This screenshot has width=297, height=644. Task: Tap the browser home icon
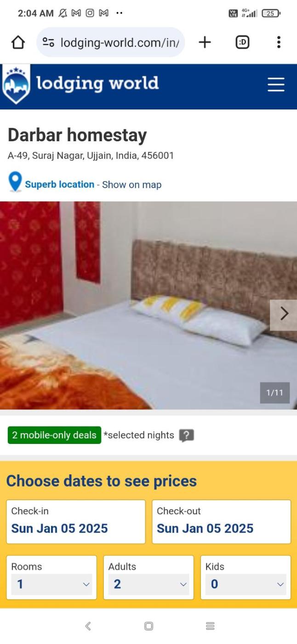pyautogui.click(x=18, y=42)
